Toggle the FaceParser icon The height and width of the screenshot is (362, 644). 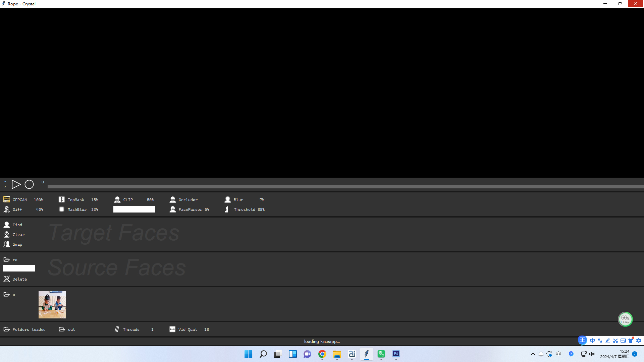(172, 209)
